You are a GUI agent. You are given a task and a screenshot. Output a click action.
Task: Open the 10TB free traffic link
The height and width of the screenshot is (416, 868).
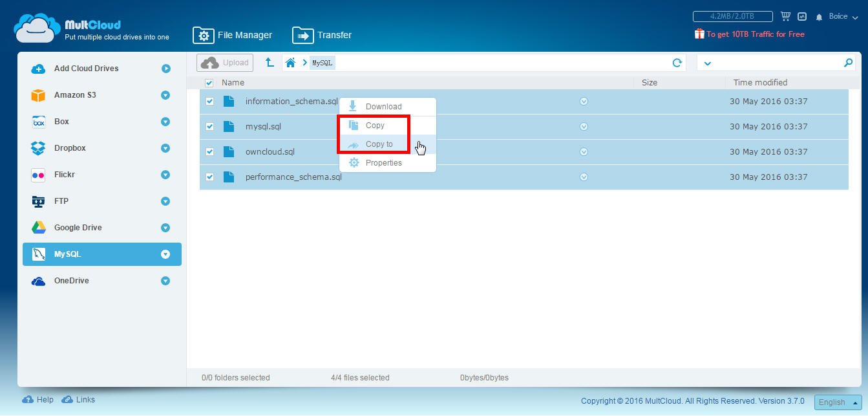[x=755, y=34]
